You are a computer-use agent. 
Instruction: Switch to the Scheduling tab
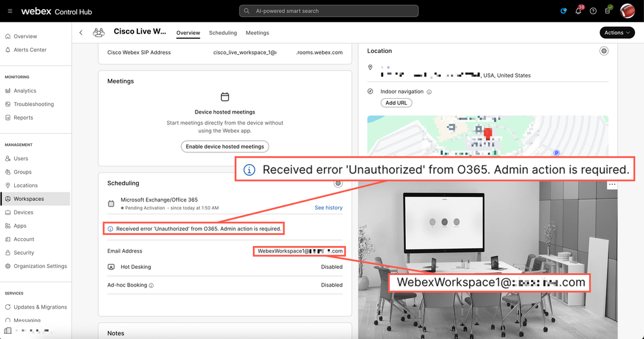[x=223, y=33]
